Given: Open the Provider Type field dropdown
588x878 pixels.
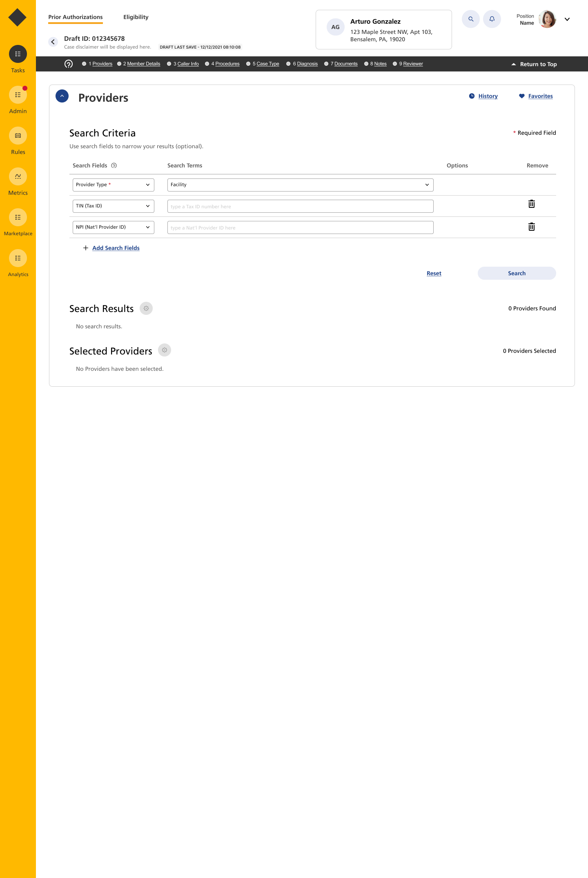Looking at the screenshot, I should click(x=113, y=185).
